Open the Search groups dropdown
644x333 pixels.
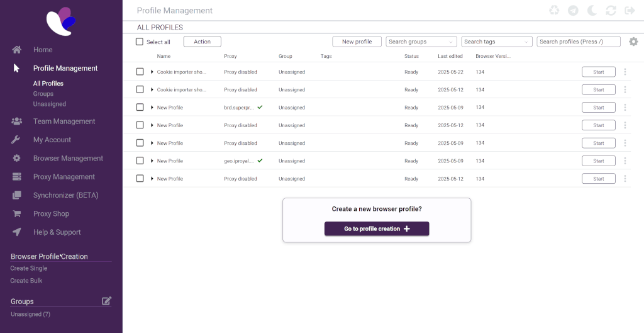(x=421, y=42)
